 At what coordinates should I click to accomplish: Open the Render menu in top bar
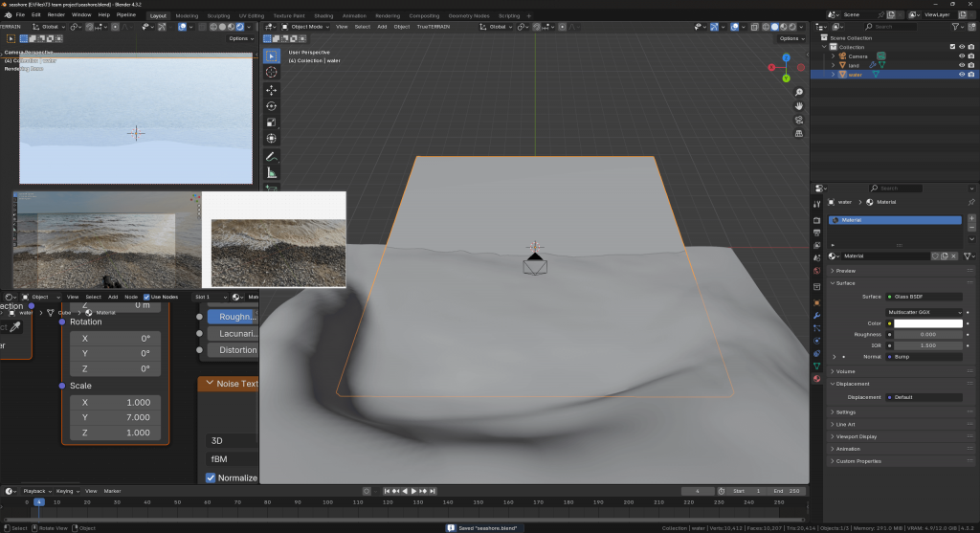[x=56, y=16]
